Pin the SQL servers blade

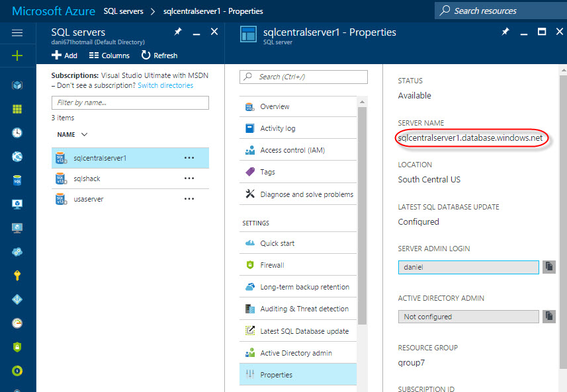[x=178, y=32]
